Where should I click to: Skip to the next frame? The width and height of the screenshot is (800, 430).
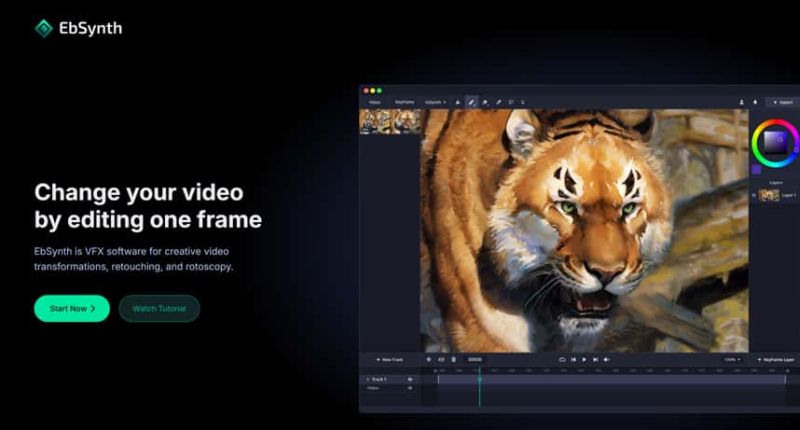[596, 359]
